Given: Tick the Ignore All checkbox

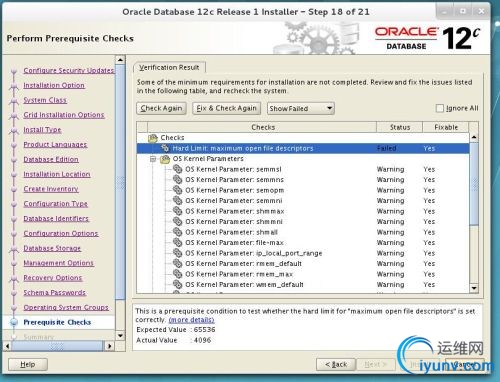Looking at the screenshot, I should 440,108.
